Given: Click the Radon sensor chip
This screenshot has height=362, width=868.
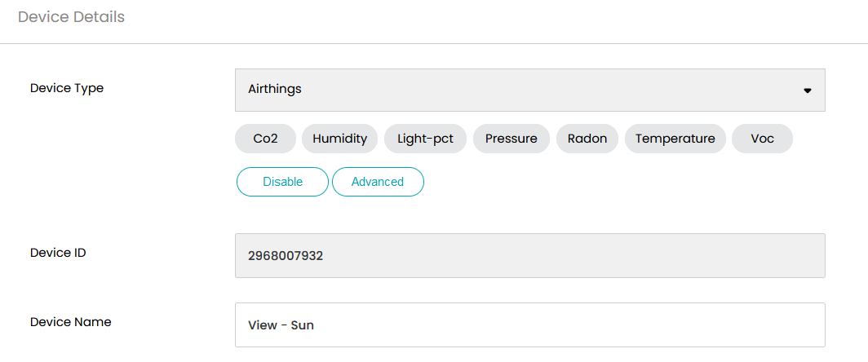Looking at the screenshot, I should coord(587,139).
